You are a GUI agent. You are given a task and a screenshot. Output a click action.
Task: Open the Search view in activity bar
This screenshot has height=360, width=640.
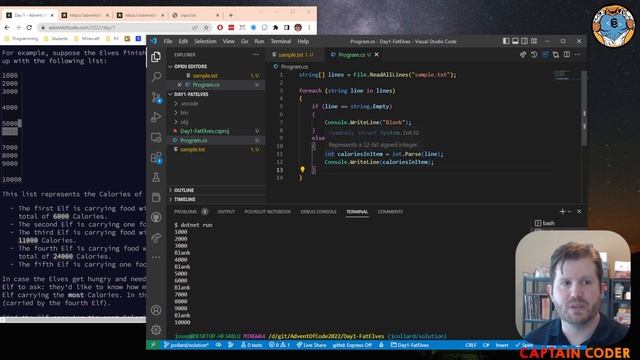coord(156,77)
